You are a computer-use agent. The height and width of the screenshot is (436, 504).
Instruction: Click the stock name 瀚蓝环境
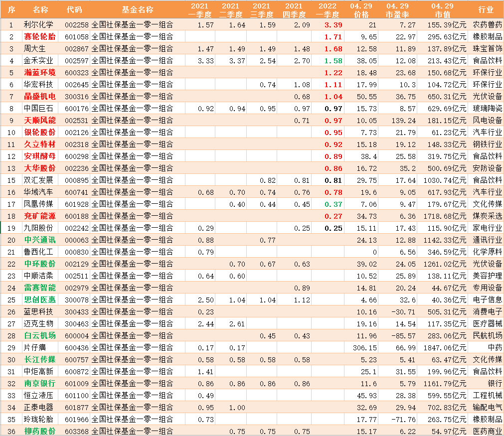coord(40,73)
